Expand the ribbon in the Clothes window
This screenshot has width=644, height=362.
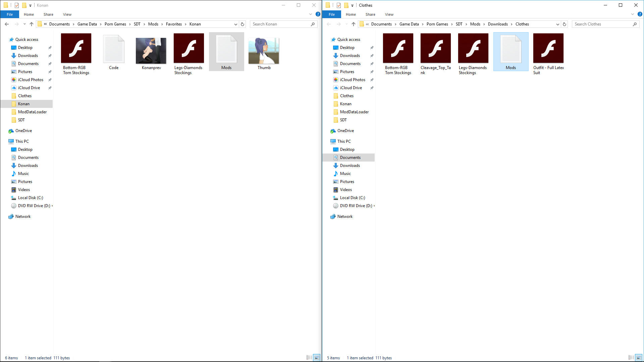633,14
